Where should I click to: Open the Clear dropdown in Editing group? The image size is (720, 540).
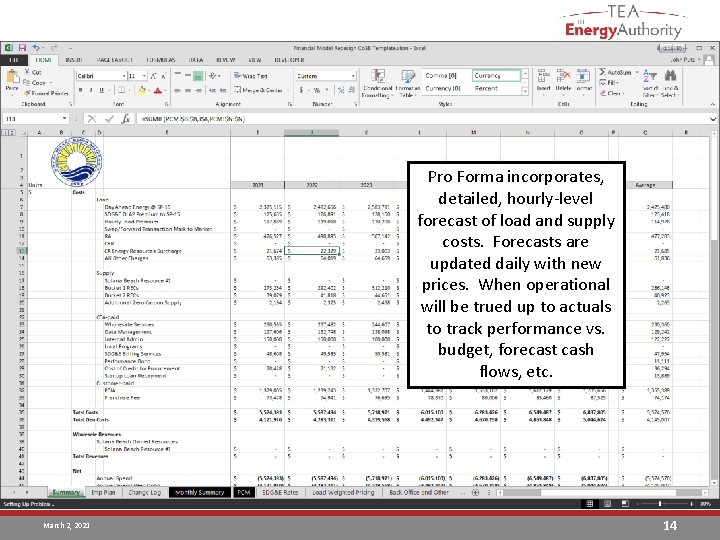point(612,93)
